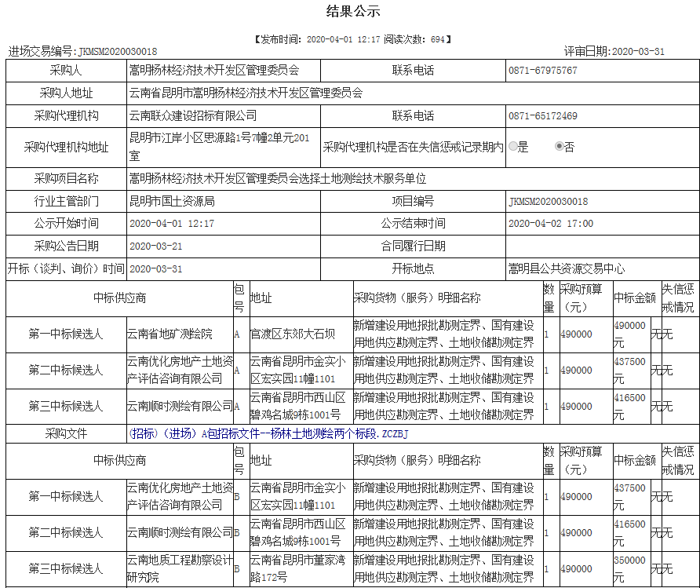Screen dimensions: 700x588
Task: Click the '采购人地址' label cell
Action: 66,93
